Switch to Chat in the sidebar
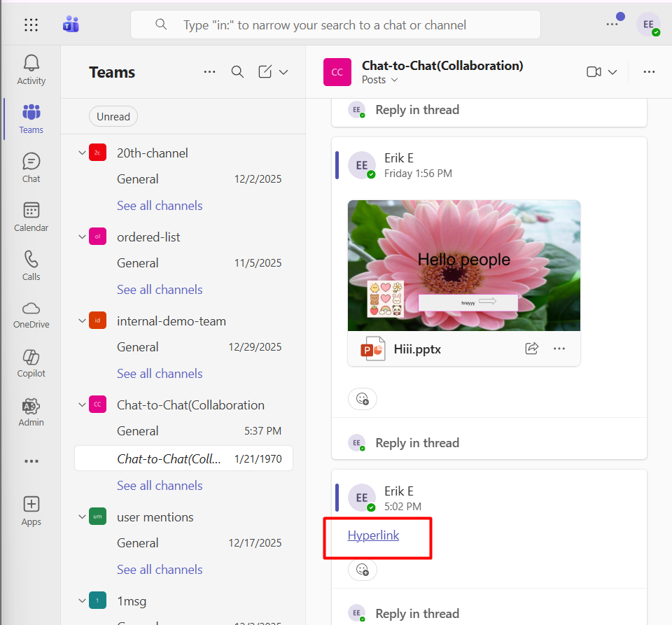Image resolution: width=672 pixels, height=625 pixels. tap(31, 167)
